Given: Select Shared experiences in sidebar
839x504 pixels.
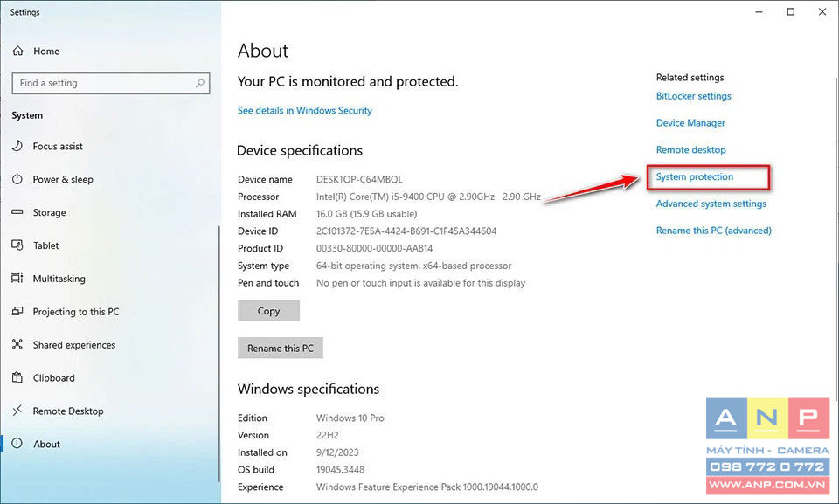Looking at the screenshot, I should (x=73, y=344).
